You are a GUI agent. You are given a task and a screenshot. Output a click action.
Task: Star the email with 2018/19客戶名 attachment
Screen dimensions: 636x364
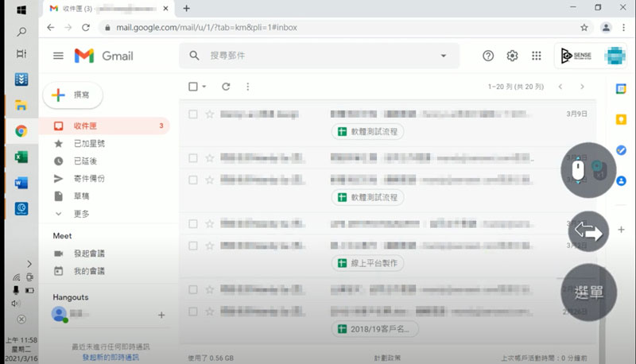click(x=210, y=312)
